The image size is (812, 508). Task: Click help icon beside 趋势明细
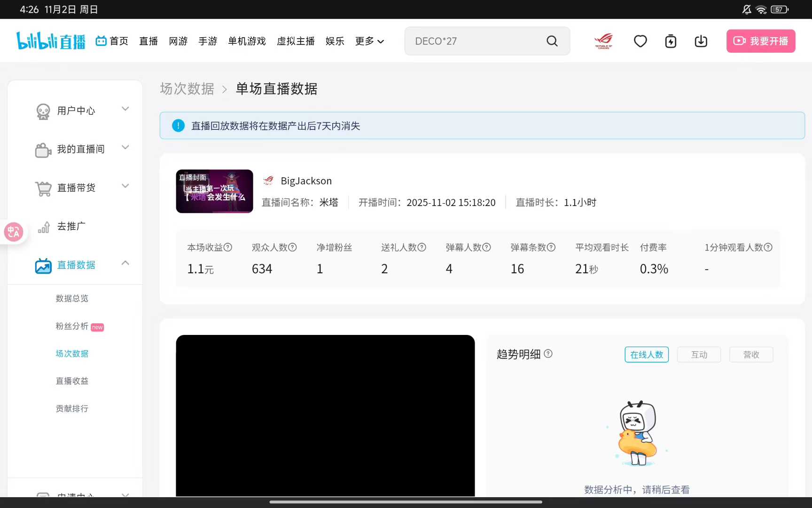pyautogui.click(x=548, y=354)
